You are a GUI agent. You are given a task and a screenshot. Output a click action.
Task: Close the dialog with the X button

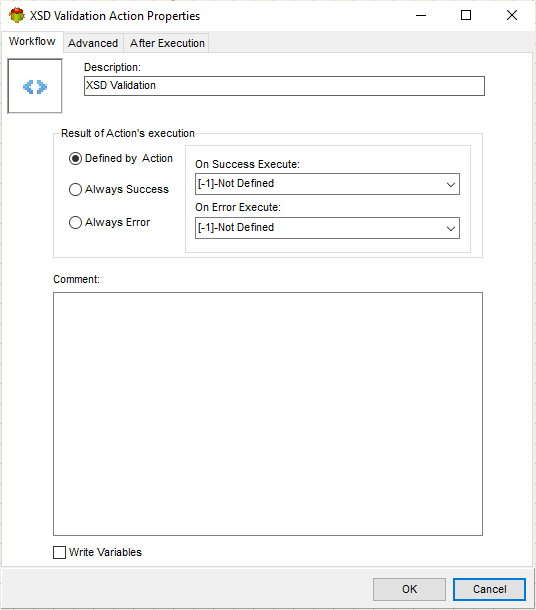[511, 16]
